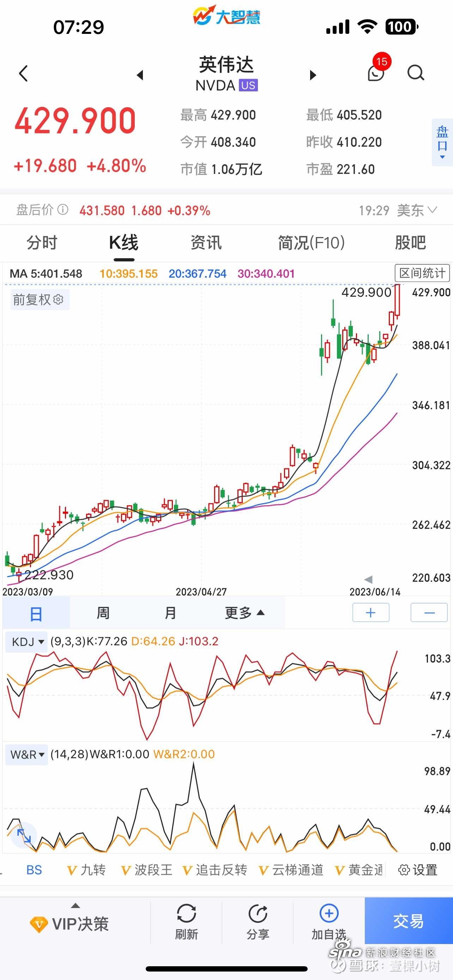Tap the 刷新 refresh icon
The image size is (453, 980).
click(186, 913)
